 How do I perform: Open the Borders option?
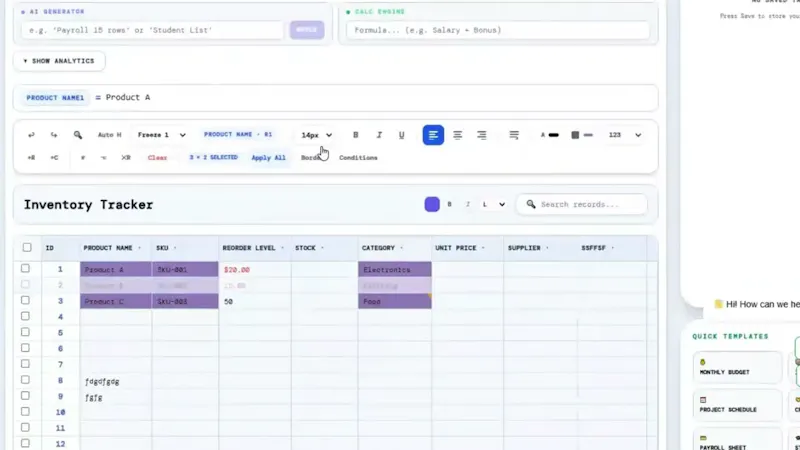click(x=311, y=158)
